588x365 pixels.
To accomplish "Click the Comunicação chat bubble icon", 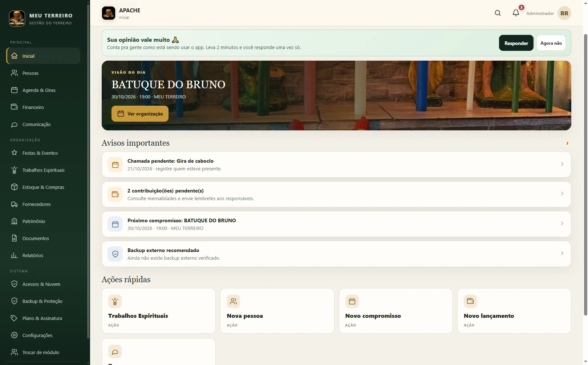I will point(14,124).
